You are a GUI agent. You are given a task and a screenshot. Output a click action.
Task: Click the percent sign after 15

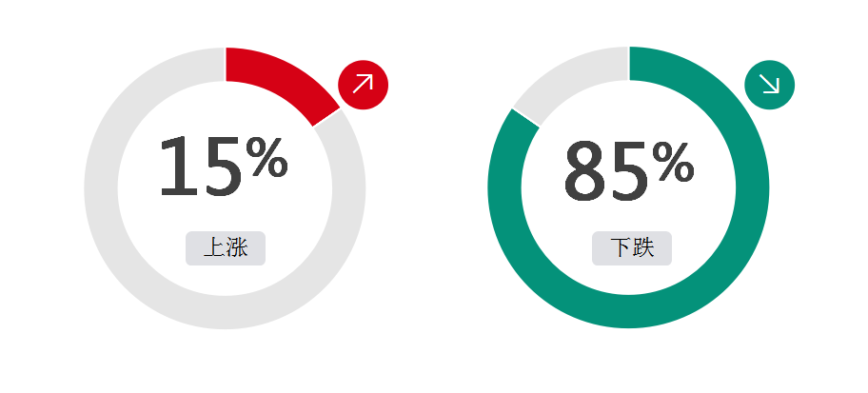click(266, 157)
